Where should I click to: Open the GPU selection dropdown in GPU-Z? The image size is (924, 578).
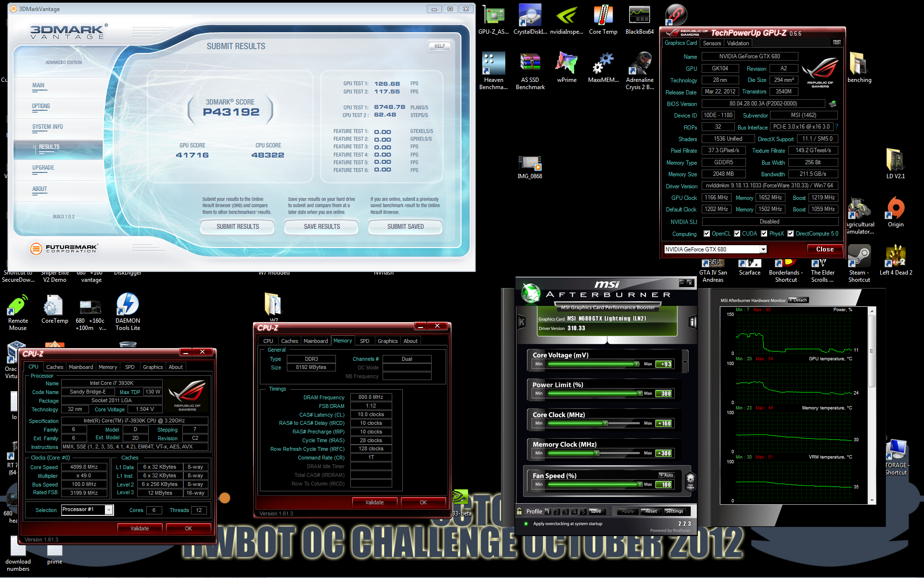point(763,250)
